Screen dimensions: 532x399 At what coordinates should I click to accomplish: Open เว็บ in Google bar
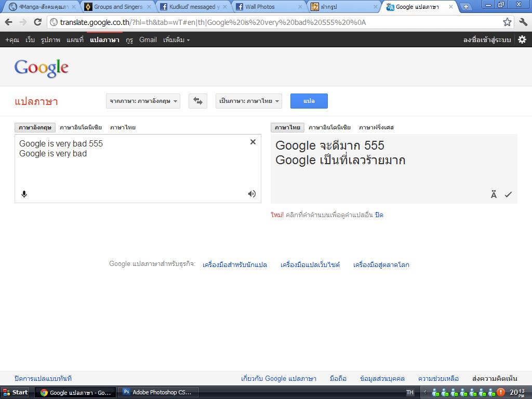pyautogui.click(x=30, y=39)
